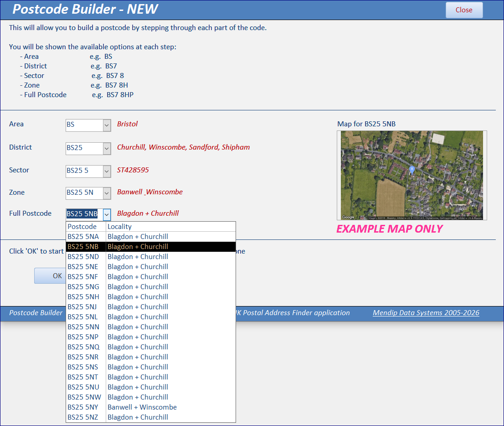This screenshot has width=504, height=426.
Task: Click the Churchill, Winscombe, Sandford, Shipham text
Action: [183, 147]
